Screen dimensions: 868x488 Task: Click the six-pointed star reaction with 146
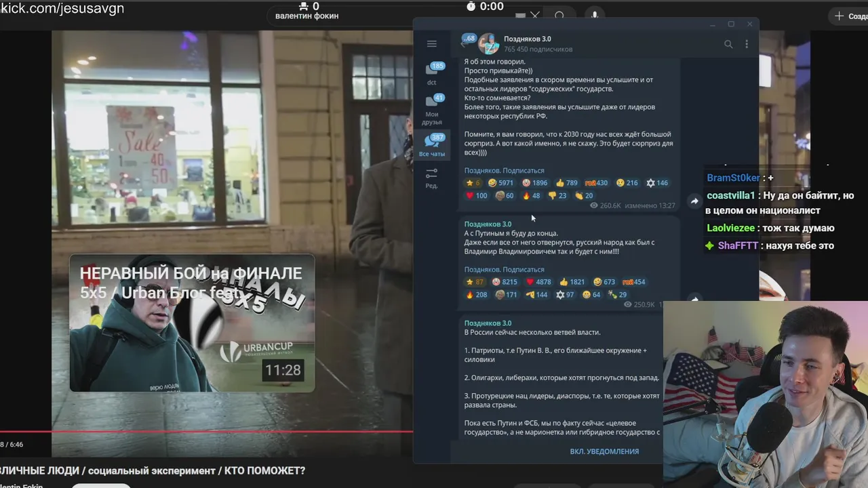click(x=658, y=183)
